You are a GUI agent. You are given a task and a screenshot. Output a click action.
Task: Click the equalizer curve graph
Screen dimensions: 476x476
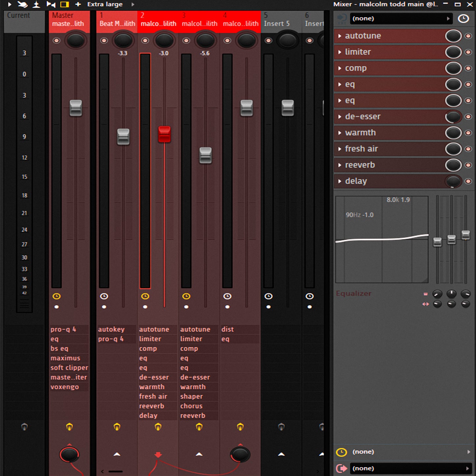pyautogui.click(x=382, y=239)
